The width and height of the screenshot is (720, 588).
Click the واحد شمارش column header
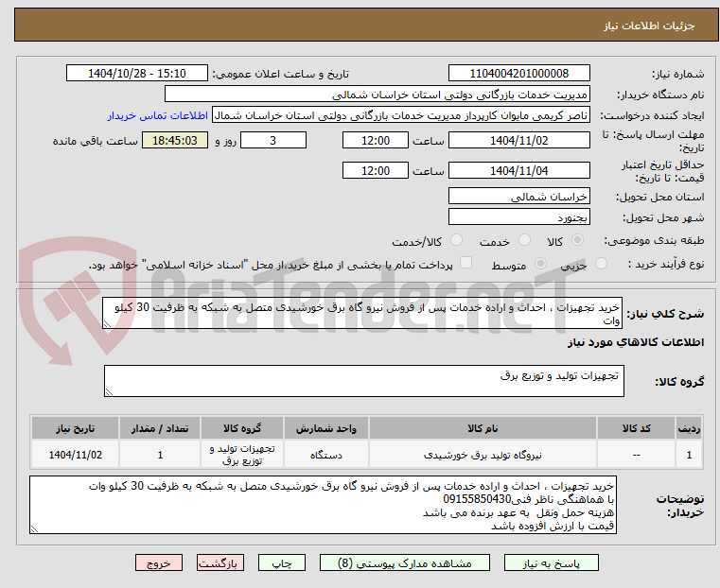click(x=326, y=428)
